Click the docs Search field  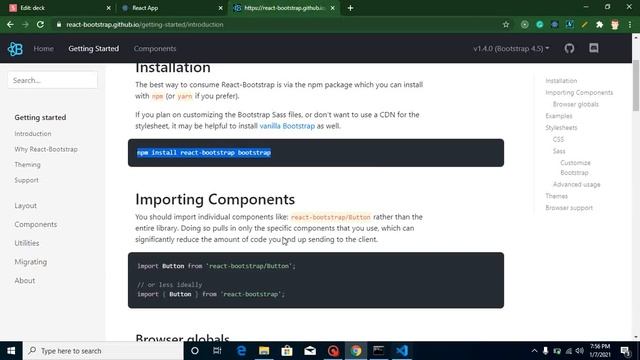[53, 80]
